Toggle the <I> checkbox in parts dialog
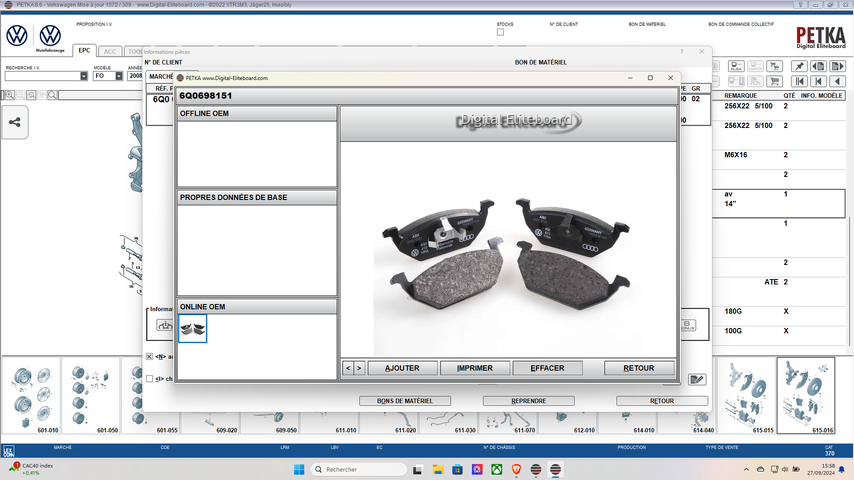Screen dimensions: 854x480 coord(149,379)
